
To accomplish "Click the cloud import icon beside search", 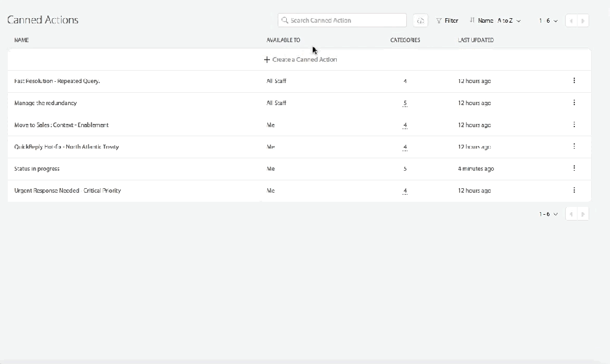I will coord(421,21).
